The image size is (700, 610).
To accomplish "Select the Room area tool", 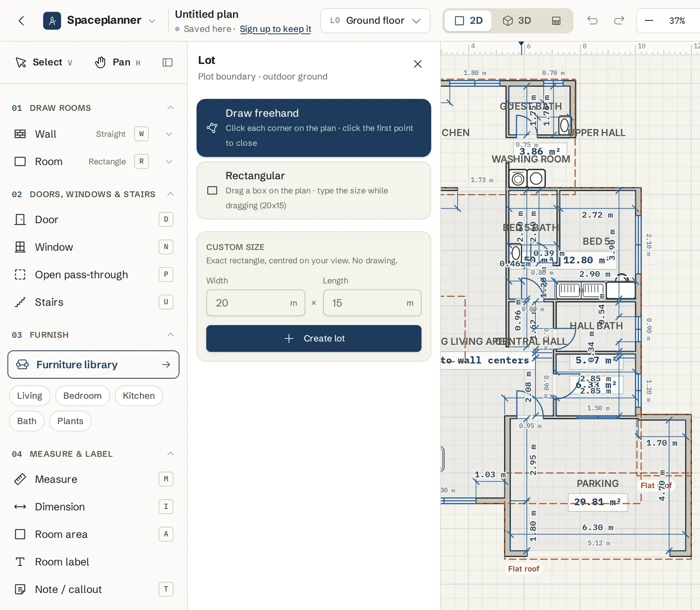I will 93,534.
